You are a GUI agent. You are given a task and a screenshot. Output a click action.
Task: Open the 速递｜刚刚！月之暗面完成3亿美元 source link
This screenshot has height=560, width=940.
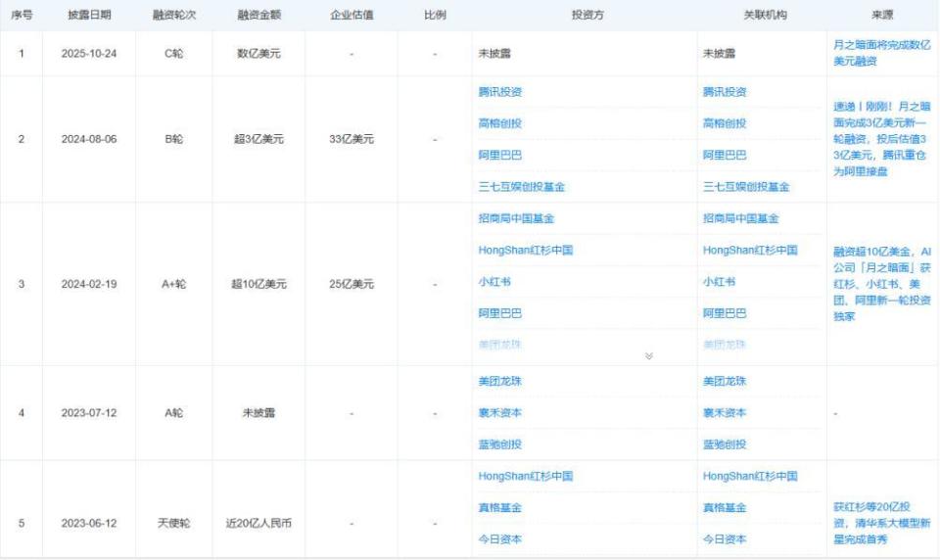pos(882,139)
